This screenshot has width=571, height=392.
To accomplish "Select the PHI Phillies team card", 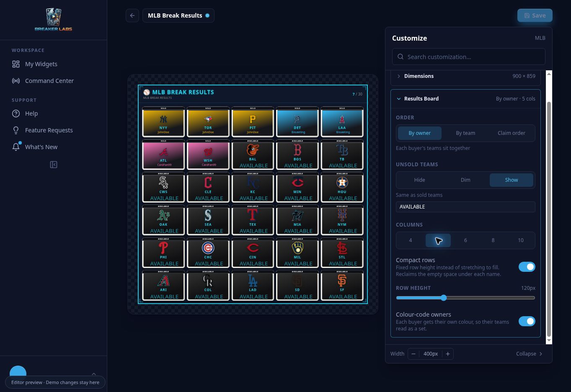I will 163,252.
